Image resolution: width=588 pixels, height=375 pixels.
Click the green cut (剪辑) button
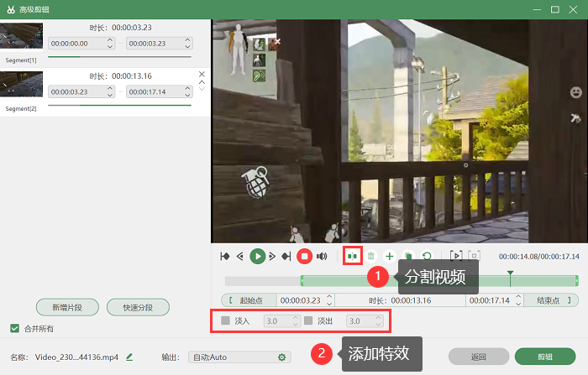[545, 357]
